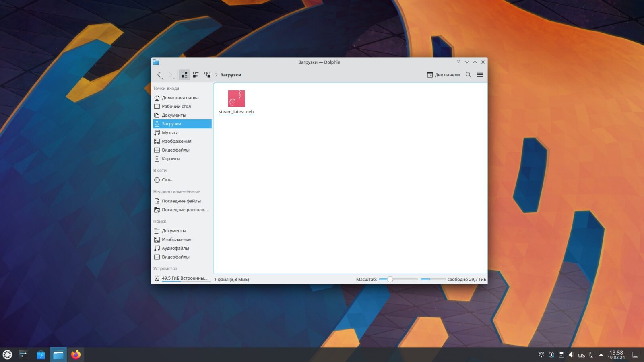644x362 pixels.
Task: Select the icons view mode
Action: [185, 74]
